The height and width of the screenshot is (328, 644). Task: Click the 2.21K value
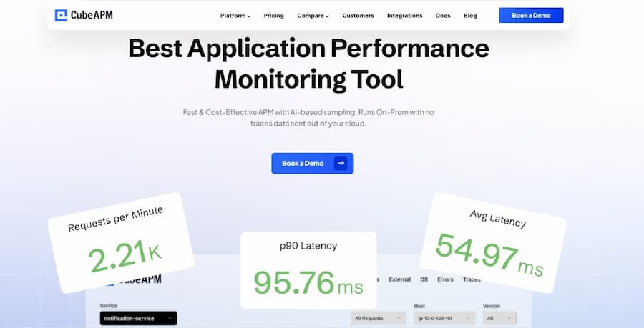pos(125,256)
